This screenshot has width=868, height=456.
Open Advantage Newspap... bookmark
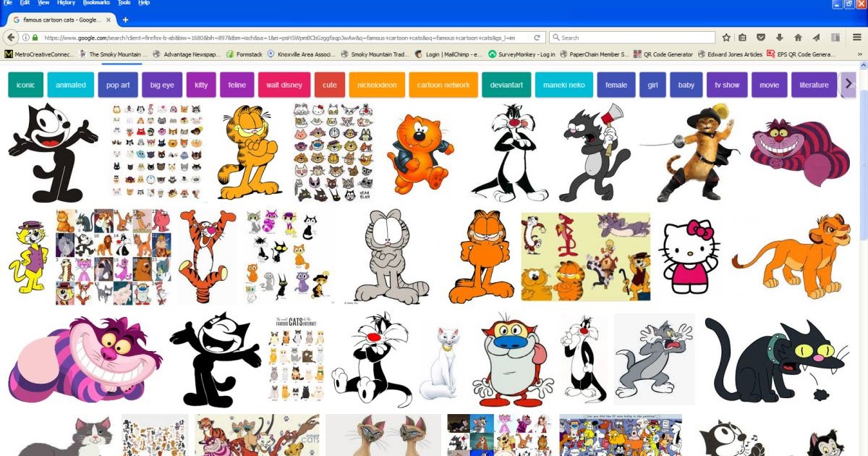point(186,54)
